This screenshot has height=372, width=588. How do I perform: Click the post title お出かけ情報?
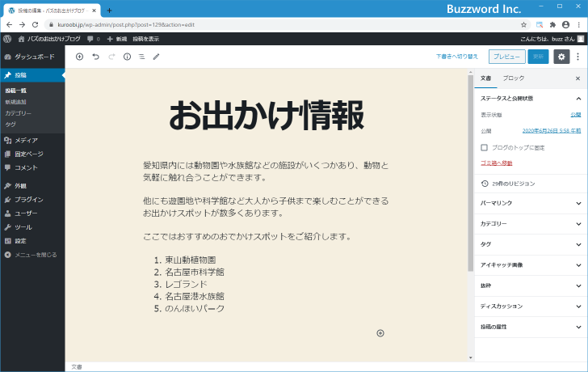click(x=267, y=116)
